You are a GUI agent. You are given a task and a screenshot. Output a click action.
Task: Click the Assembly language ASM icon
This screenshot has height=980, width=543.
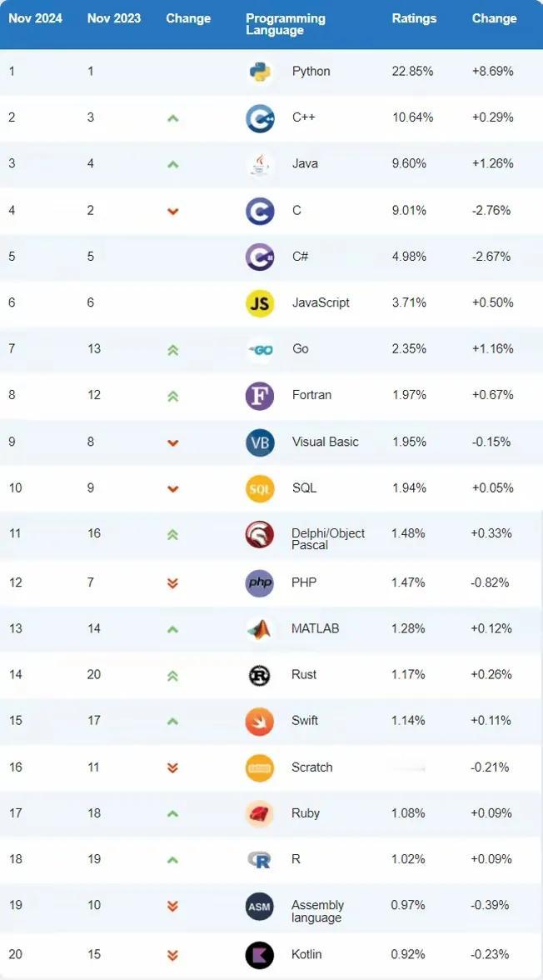point(260,907)
